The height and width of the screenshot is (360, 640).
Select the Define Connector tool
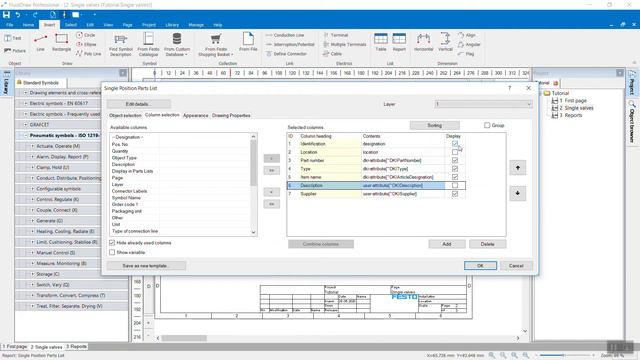[x=286, y=53]
